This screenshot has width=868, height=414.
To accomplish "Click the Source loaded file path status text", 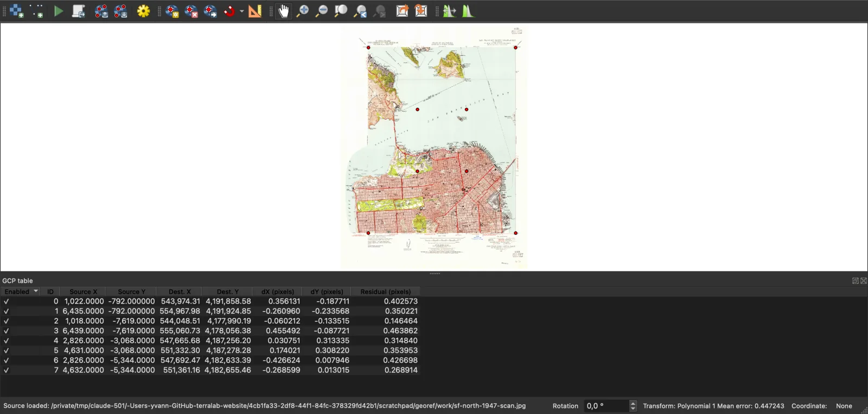I will click(265, 406).
